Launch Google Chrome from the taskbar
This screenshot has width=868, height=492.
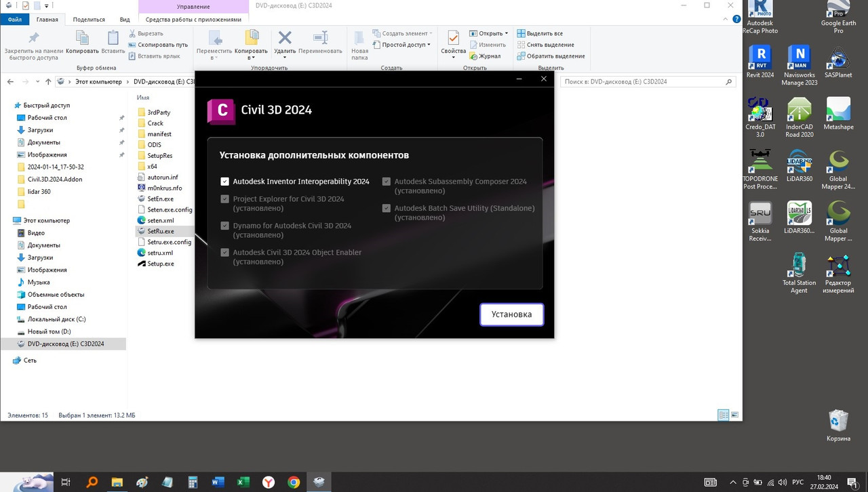click(x=294, y=482)
